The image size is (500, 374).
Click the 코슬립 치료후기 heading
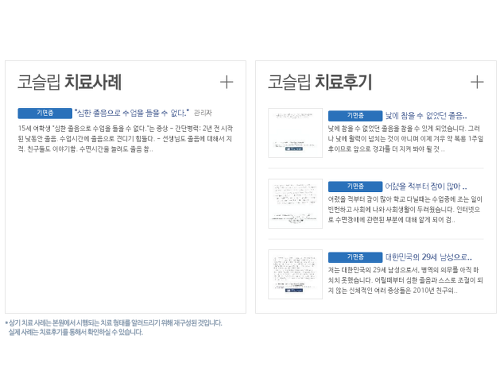[320, 82]
